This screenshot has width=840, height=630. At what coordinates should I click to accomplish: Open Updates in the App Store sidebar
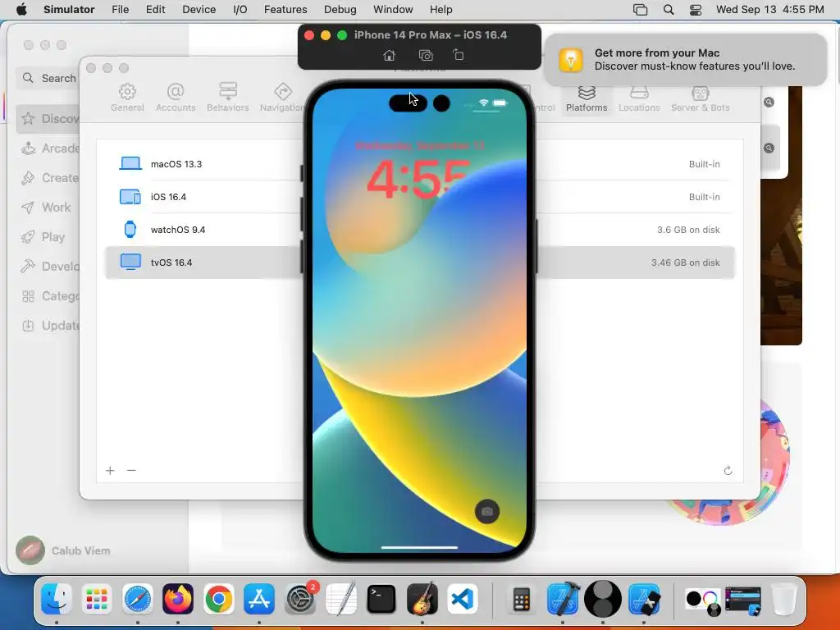(49, 326)
